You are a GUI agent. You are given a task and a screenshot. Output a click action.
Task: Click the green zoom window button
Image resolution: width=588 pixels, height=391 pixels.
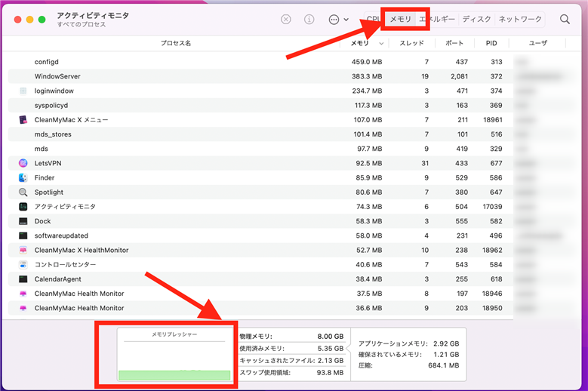(x=42, y=20)
